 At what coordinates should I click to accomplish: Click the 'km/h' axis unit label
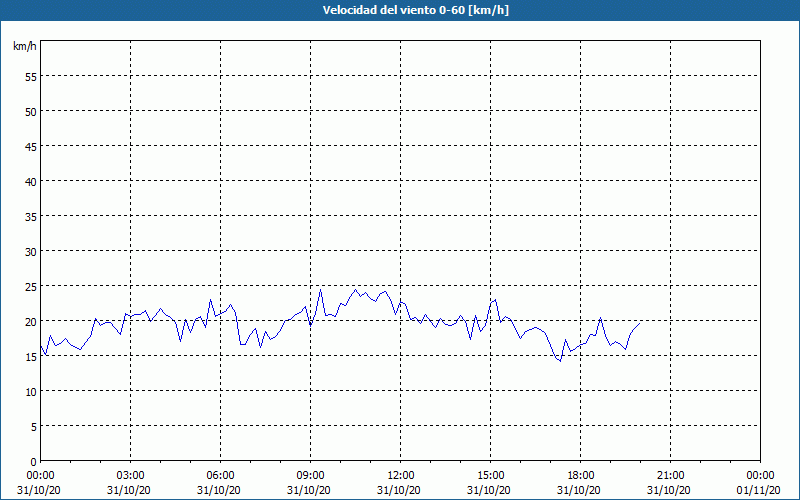pyautogui.click(x=24, y=46)
